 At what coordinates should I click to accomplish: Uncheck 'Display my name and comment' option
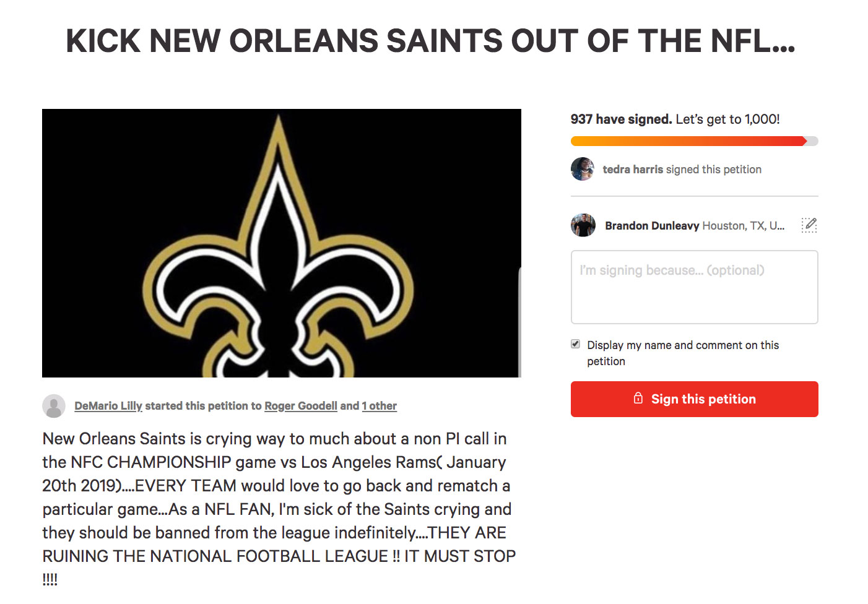pyautogui.click(x=575, y=343)
